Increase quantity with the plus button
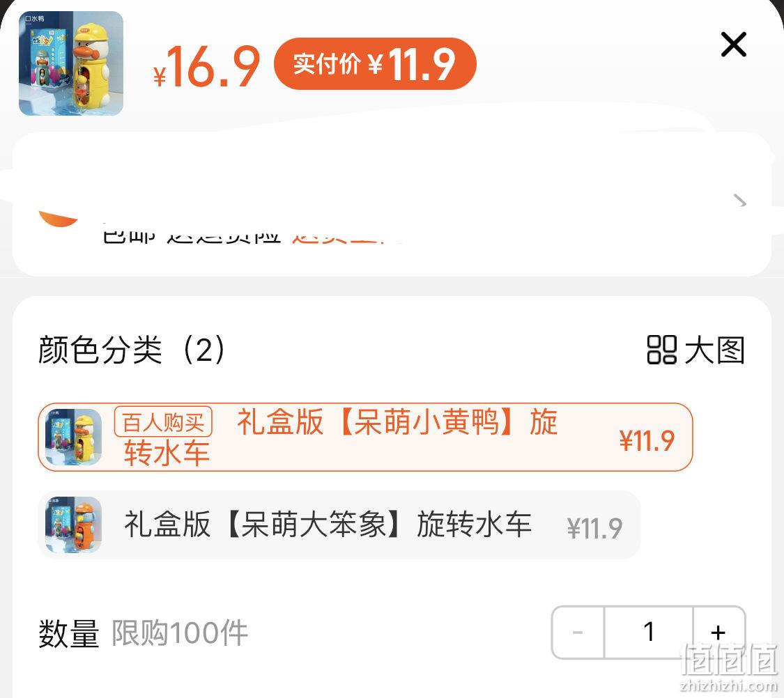Viewport: 784px width, 698px height. pyautogui.click(x=718, y=633)
